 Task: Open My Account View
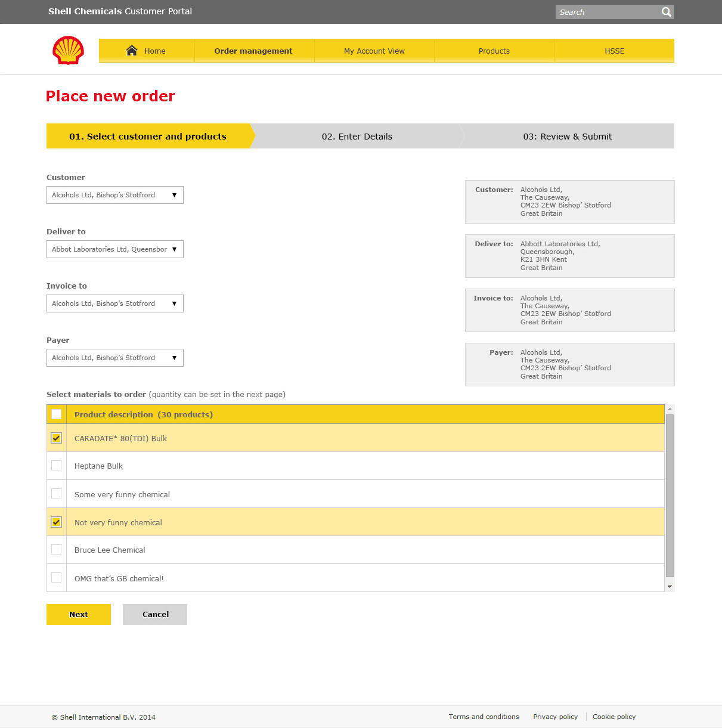click(x=374, y=51)
